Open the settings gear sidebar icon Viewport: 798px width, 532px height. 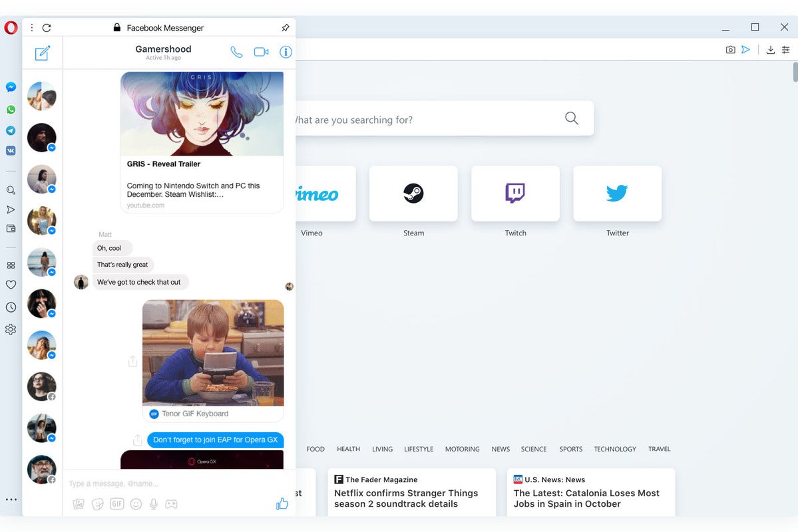coord(11,330)
